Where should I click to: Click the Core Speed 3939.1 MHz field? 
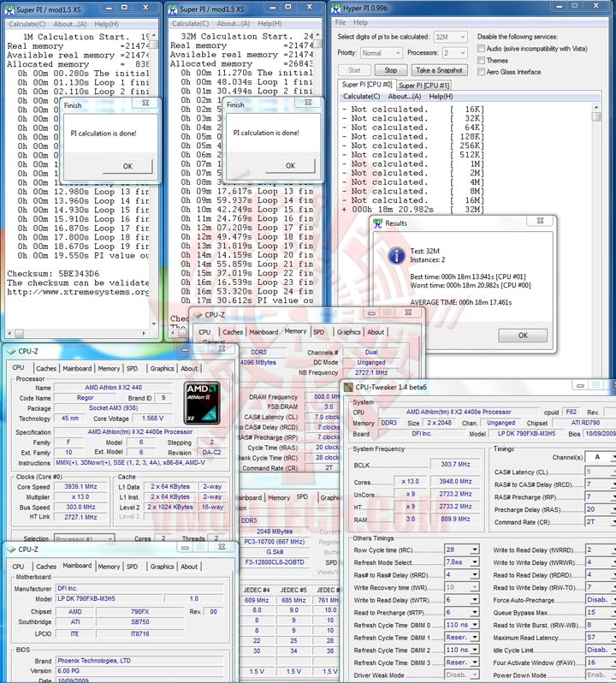pyautogui.click(x=80, y=486)
